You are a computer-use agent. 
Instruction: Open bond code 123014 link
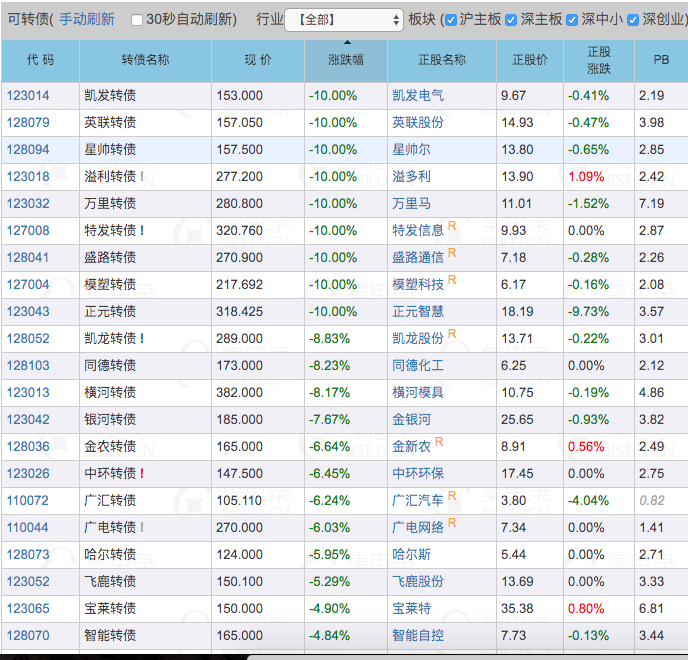click(x=28, y=95)
